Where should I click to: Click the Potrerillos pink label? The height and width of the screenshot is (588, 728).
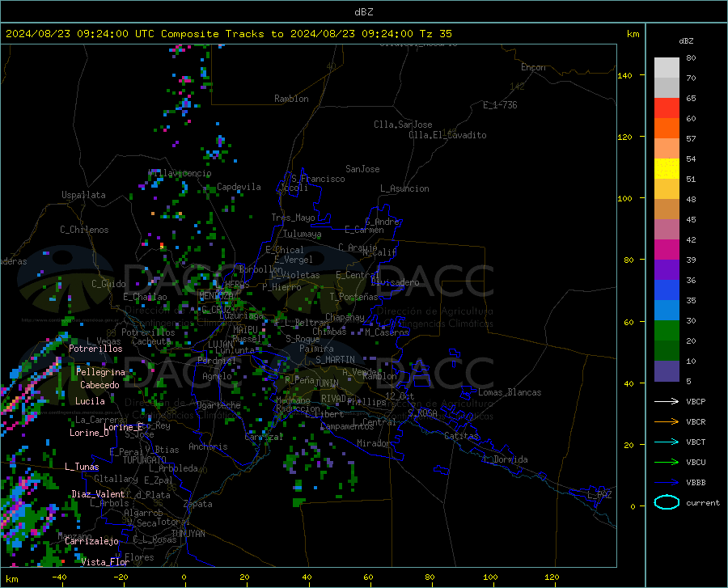[95, 349]
